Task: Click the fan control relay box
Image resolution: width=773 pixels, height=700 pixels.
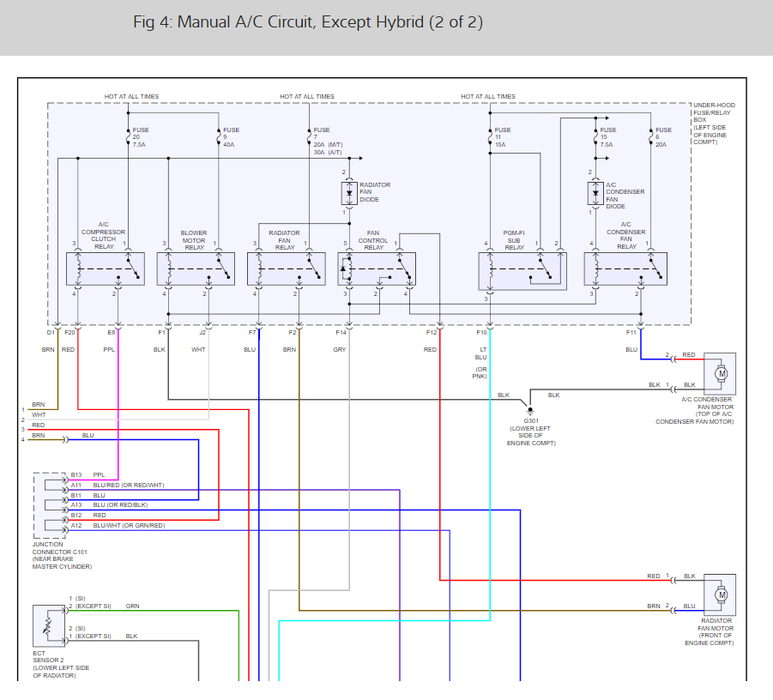Action: 377,269
